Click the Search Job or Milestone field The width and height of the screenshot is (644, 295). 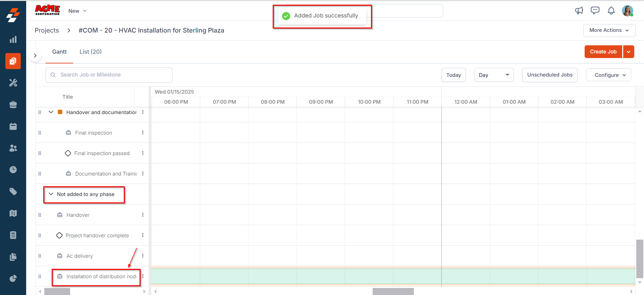(109, 75)
